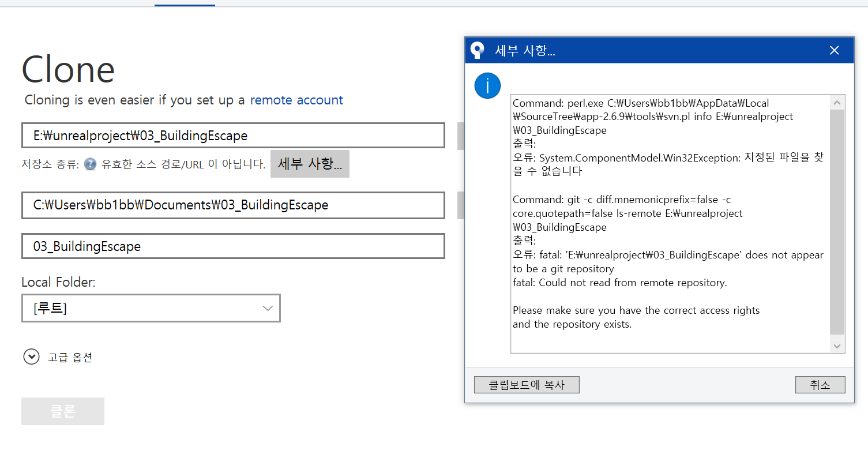Click the blue info icon in details dialog
The width and height of the screenshot is (868, 469).
(487, 86)
